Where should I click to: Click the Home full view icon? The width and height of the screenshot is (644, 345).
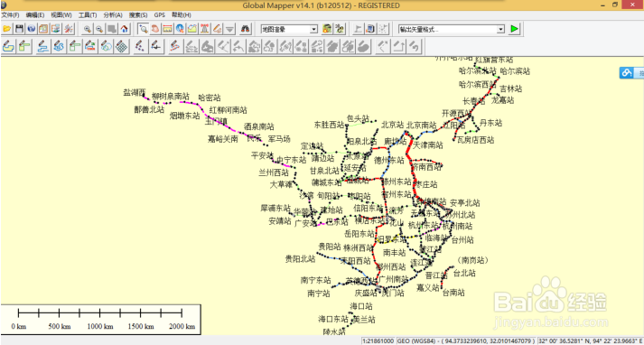tap(125, 29)
